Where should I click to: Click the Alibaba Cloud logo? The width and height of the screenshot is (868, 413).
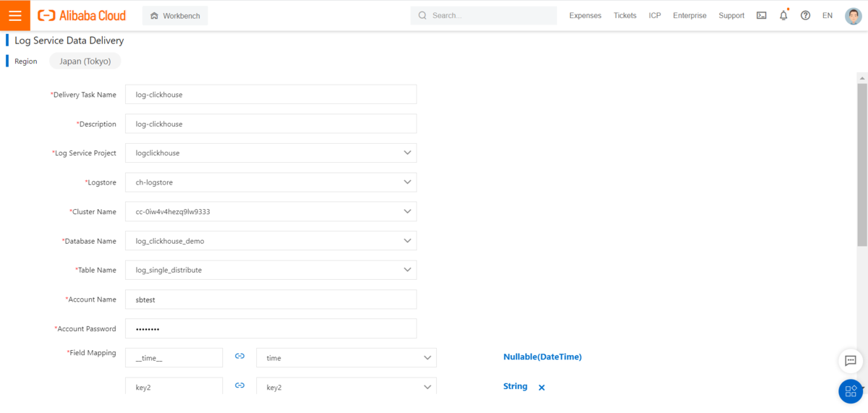82,15
